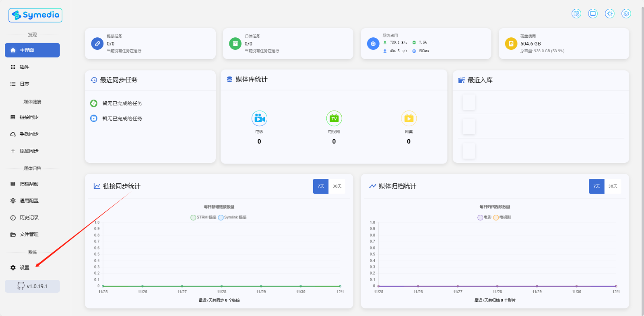Toggle the STRM 链接 legend series
The width and height of the screenshot is (644, 316).
[x=203, y=218]
